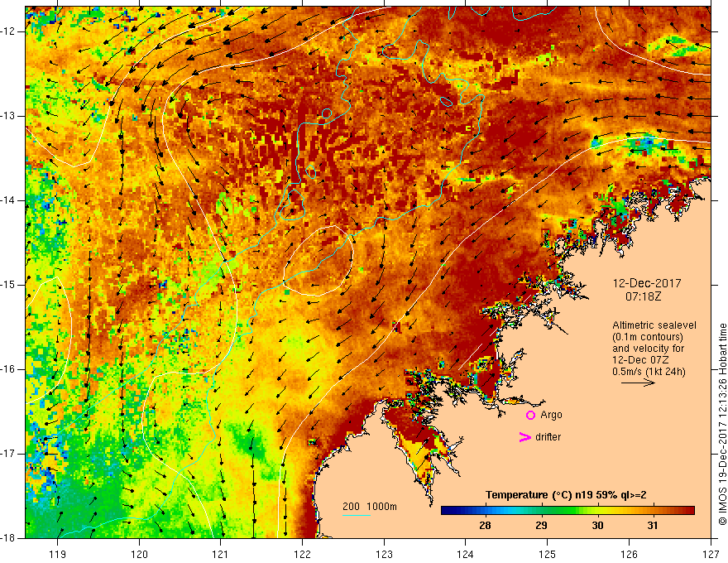Click the temperature color bar legend
728x563 pixels.
pos(568,511)
